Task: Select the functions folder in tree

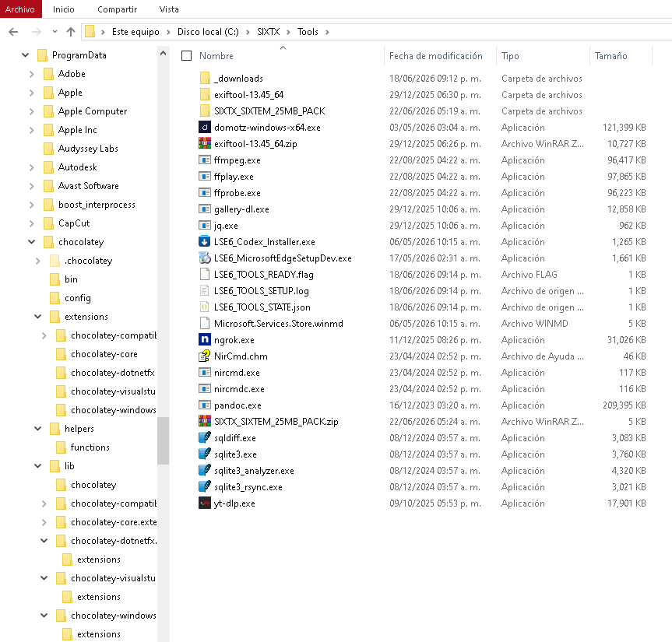Action: pyautogui.click(x=90, y=447)
